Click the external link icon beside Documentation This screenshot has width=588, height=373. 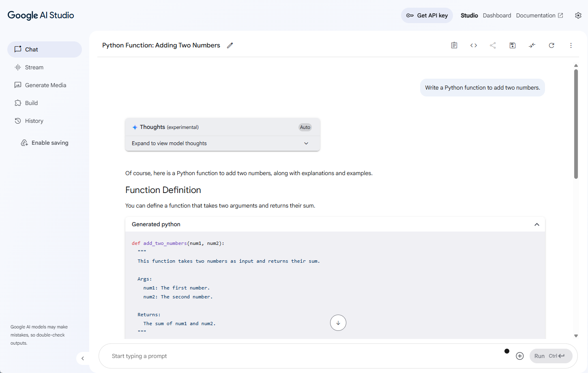560,15
